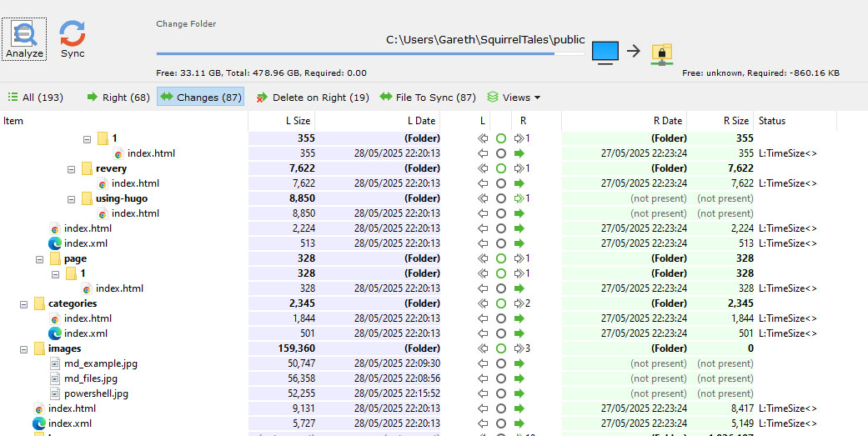Click copy-left arrow for md_example.jpg
The image size is (868, 436).
483,363
